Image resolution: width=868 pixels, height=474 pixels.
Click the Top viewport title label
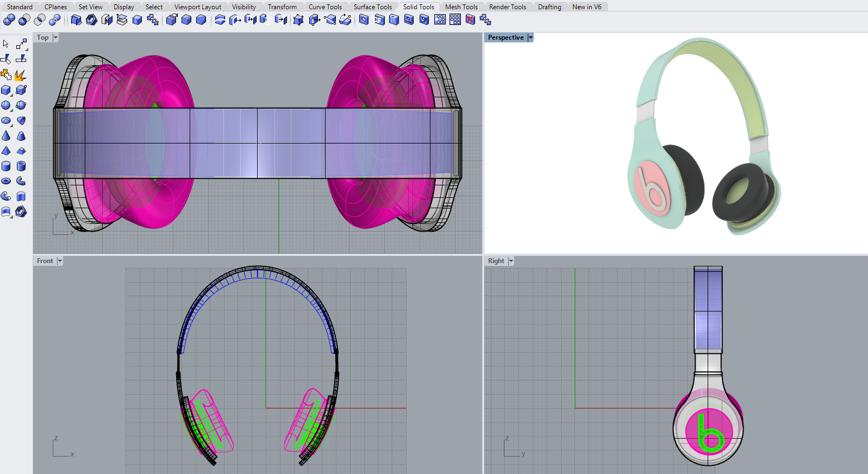tap(43, 38)
